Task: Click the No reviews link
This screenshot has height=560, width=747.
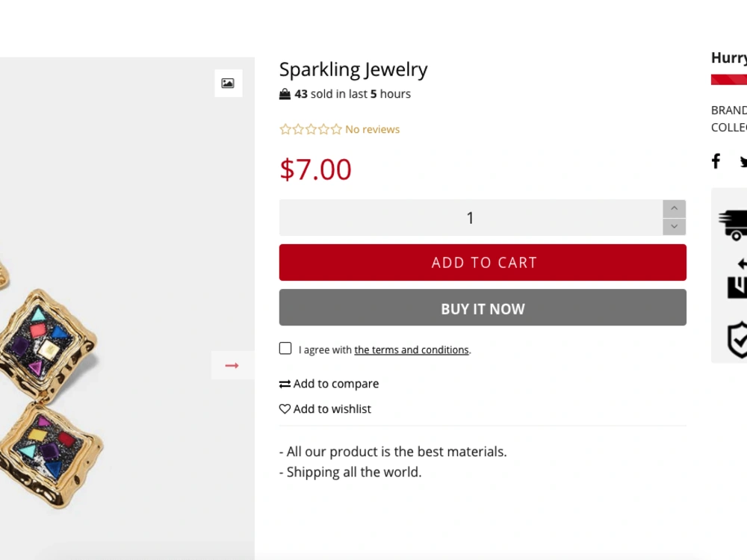Action: tap(372, 129)
